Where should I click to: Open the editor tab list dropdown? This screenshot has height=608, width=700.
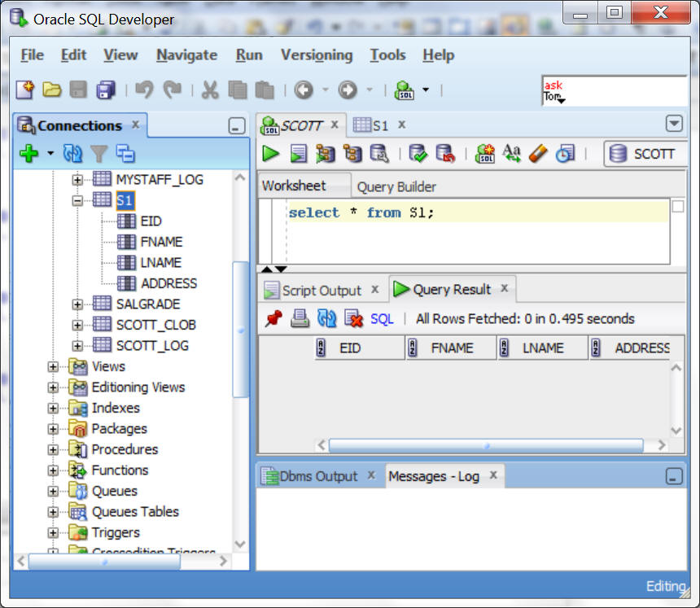[674, 123]
